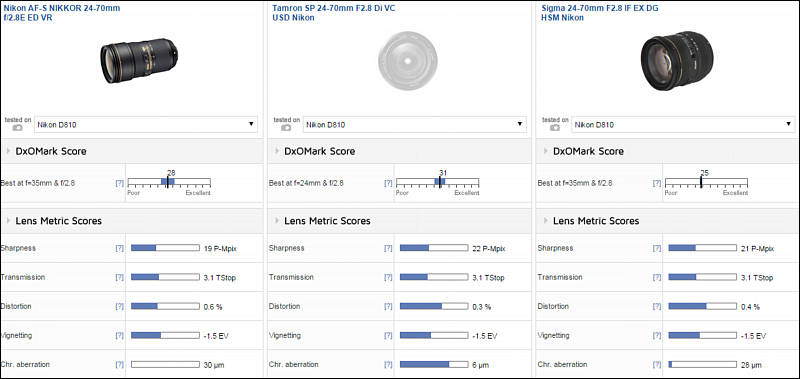
Task: Click the Transmission help icon for Sigma lens
Action: pos(657,277)
